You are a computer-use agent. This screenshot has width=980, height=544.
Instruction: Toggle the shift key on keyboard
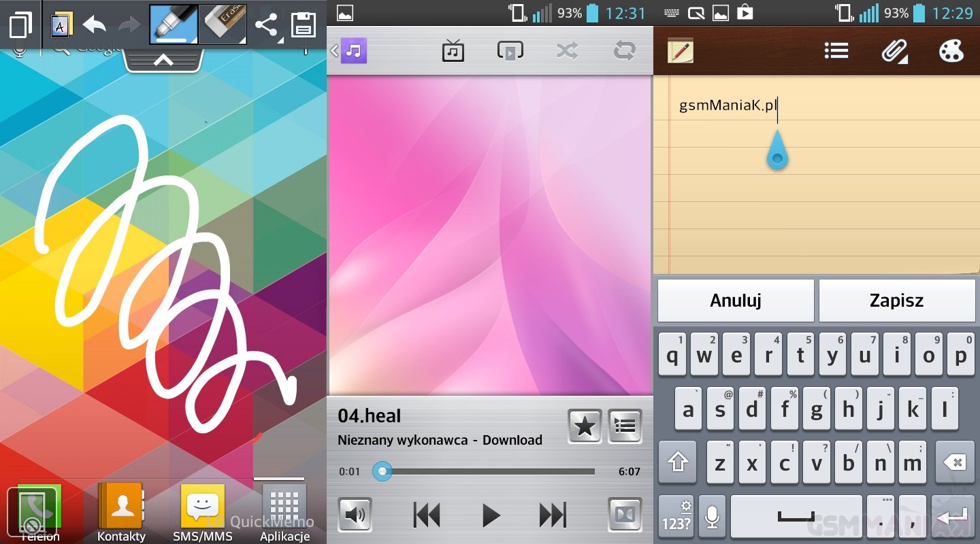click(x=677, y=462)
